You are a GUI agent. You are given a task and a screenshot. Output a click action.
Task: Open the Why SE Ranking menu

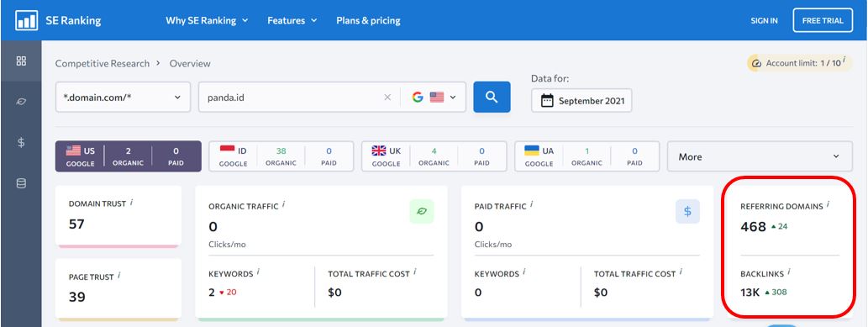tap(207, 20)
